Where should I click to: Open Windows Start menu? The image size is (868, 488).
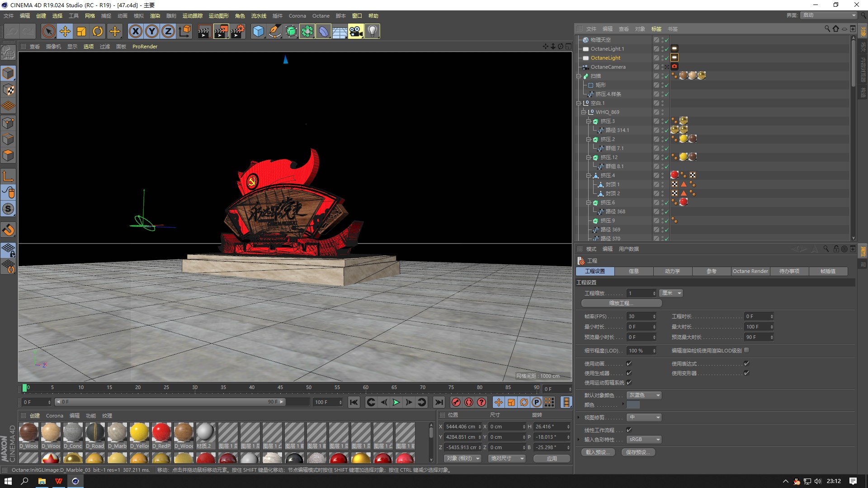point(8,481)
